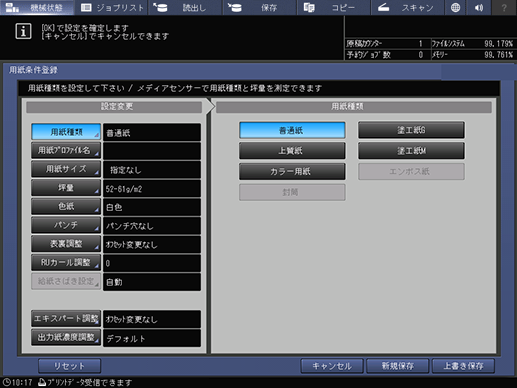
Task: Click the デフォルト density value field
Action: [152, 338]
